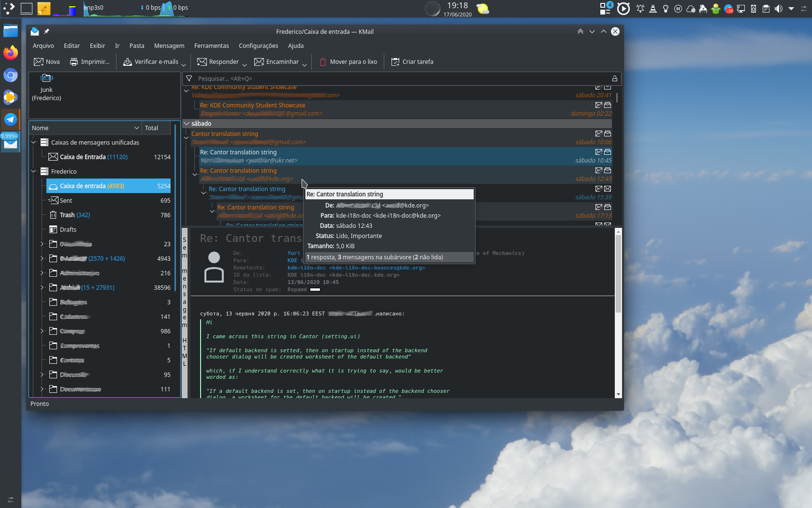Open the Arquivo menu

43,45
